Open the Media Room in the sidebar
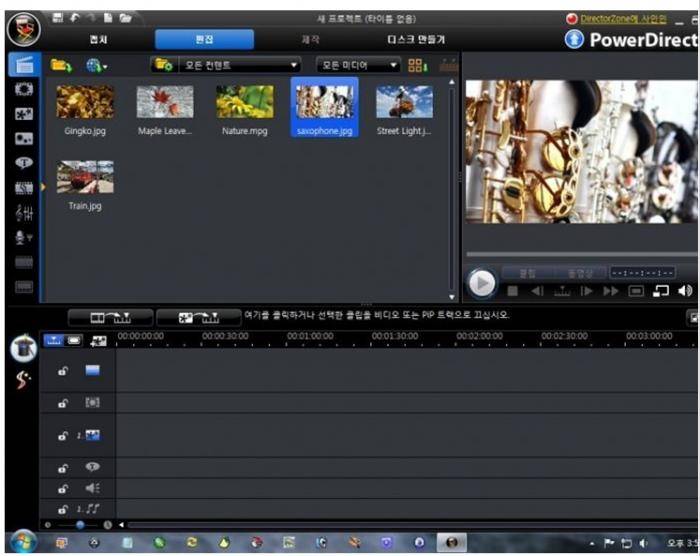The height and width of the screenshot is (556, 700). (23, 65)
